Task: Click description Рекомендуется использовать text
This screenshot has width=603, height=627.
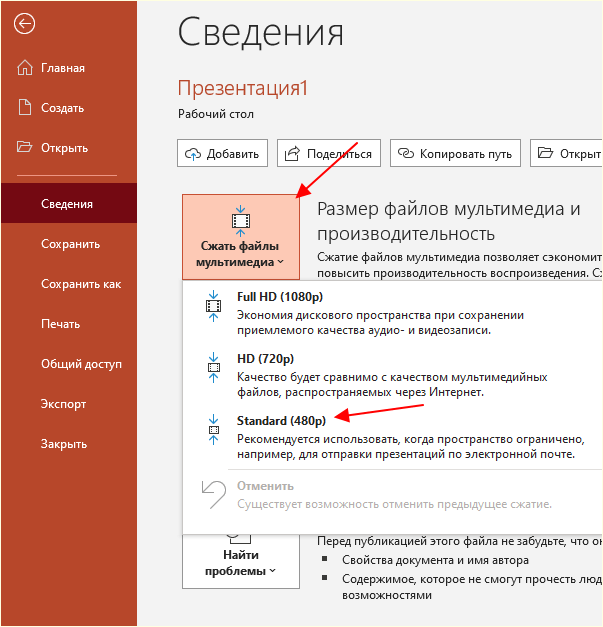Action: click(x=411, y=447)
